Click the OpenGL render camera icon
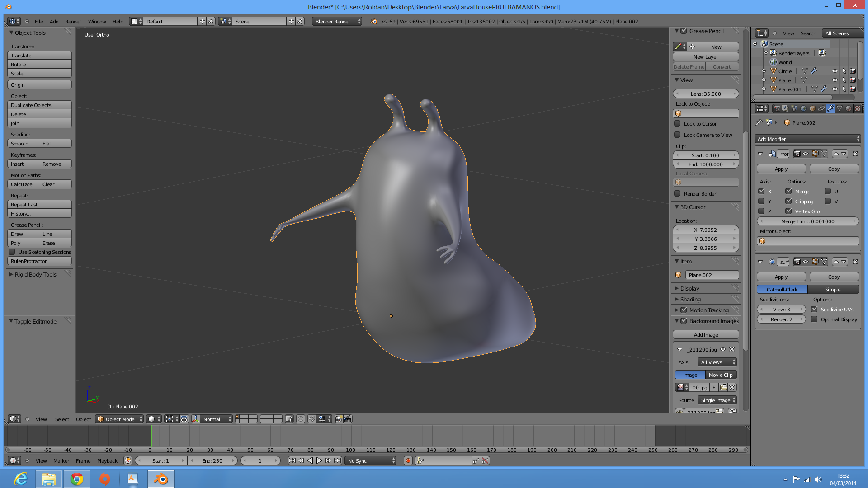Image resolution: width=868 pixels, height=488 pixels. point(339,419)
